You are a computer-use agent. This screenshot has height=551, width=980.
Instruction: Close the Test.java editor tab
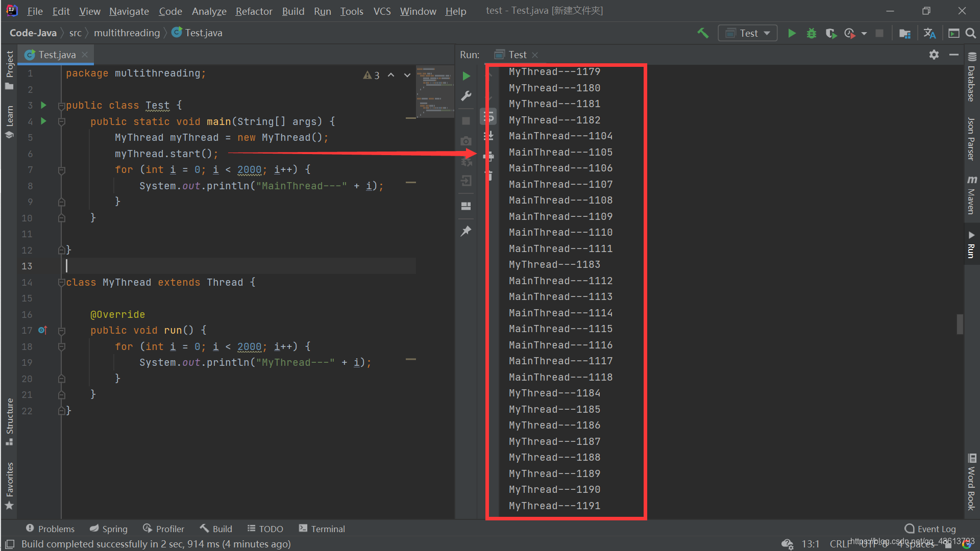tap(85, 55)
